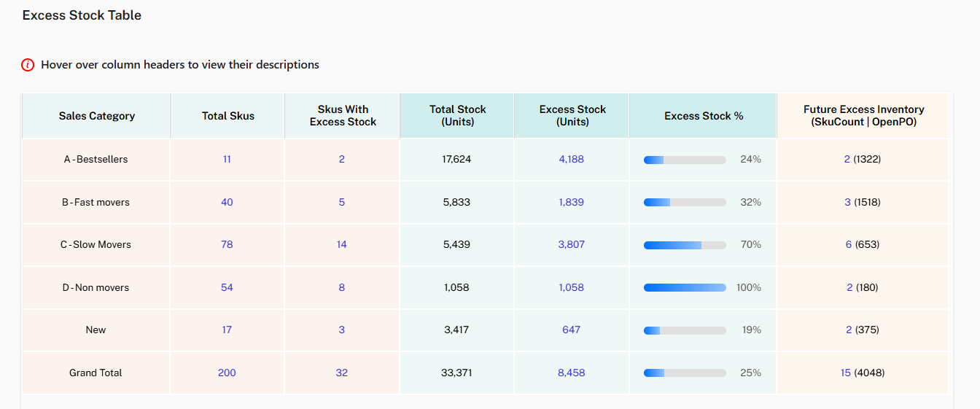The height and width of the screenshot is (409, 980).
Task: Click the 32% excess stock progress bar
Action: [x=685, y=202]
